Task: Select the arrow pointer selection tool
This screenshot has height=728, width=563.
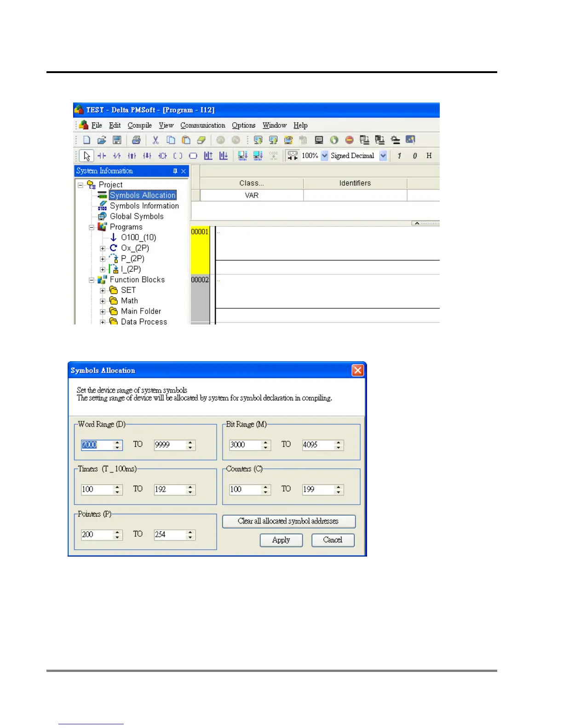Action: pos(86,156)
